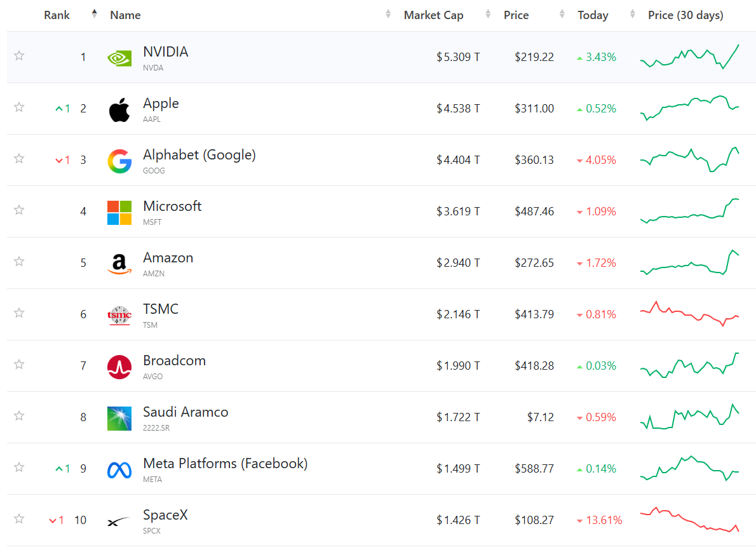Sort by Today column arrows
Viewport: 756px width, 552px height.
pyautogui.click(x=632, y=14)
